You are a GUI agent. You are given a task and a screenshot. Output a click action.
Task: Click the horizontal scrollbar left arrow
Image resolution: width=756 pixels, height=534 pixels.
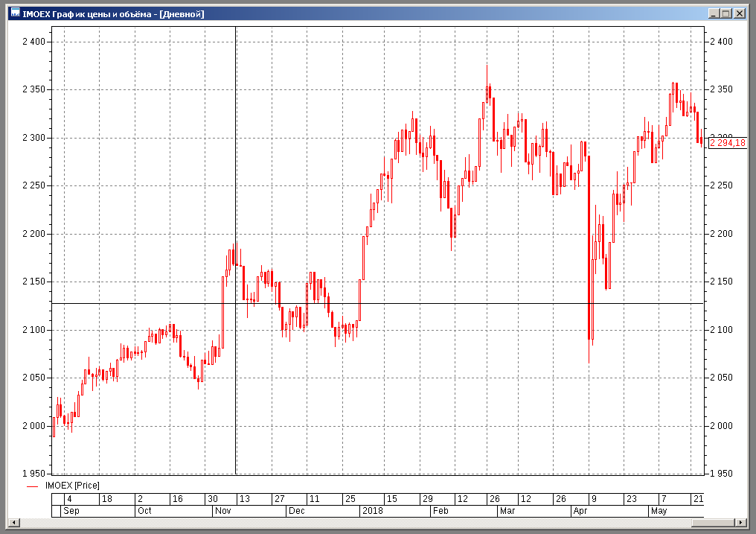click(14, 522)
